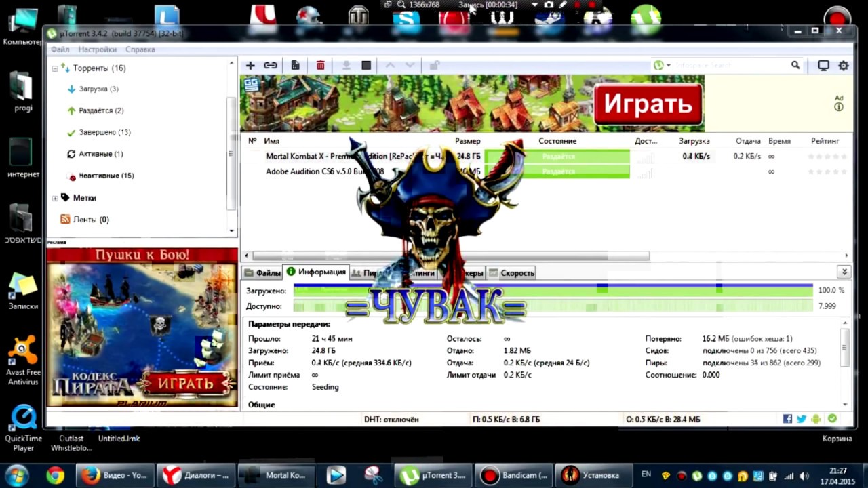Select the Mortal Kombat X torrent row
The width and height of the screenshot is (868, 488).
pyautogui.click(x=547, y=156)
